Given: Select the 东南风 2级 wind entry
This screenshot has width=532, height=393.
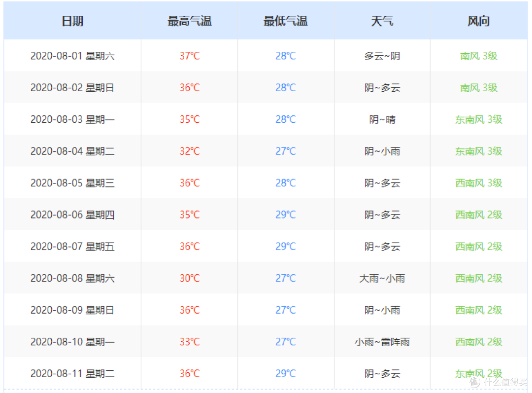Looking at the screenshot, I should pyautogui.click(x=478, y=373).
